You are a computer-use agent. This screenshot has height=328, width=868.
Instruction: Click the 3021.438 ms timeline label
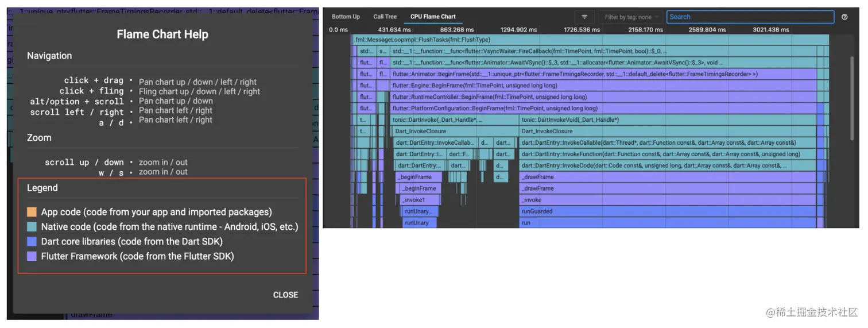771,30
